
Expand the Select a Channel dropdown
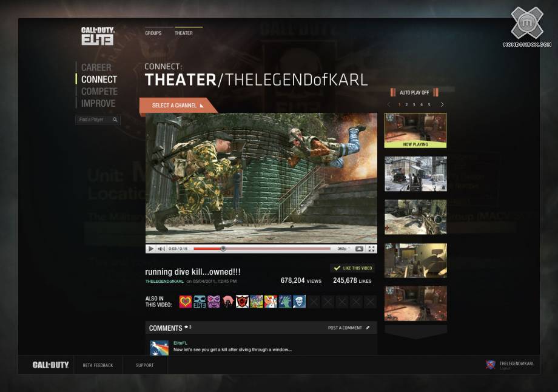click(176, 106)
